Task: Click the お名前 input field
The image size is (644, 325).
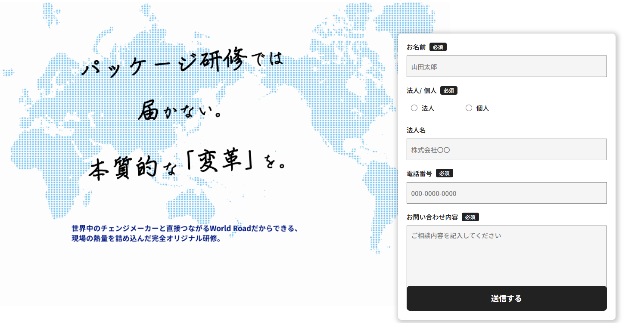Action: [507, 66]
